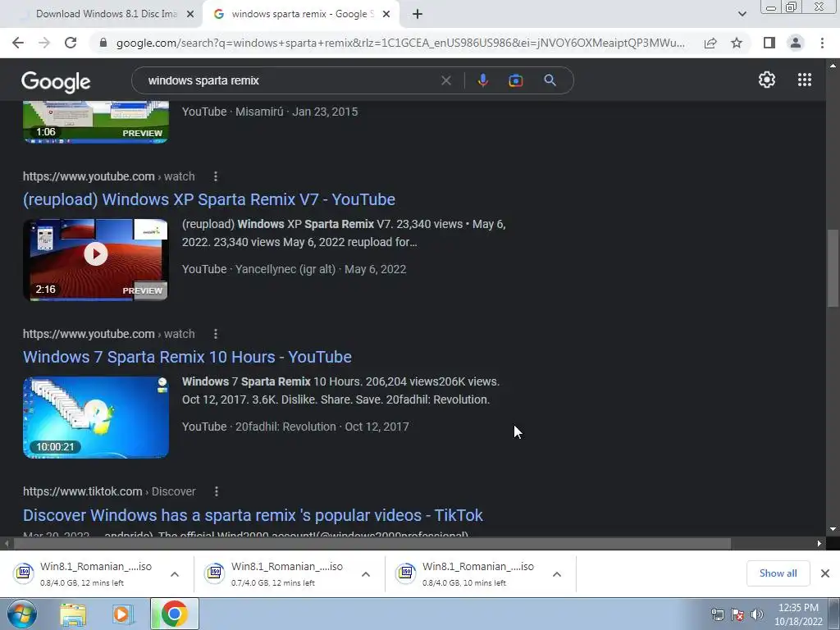The image size is (840, 630).
Task: Click the scroll down arrow of the page
Action: click(833, 529)
